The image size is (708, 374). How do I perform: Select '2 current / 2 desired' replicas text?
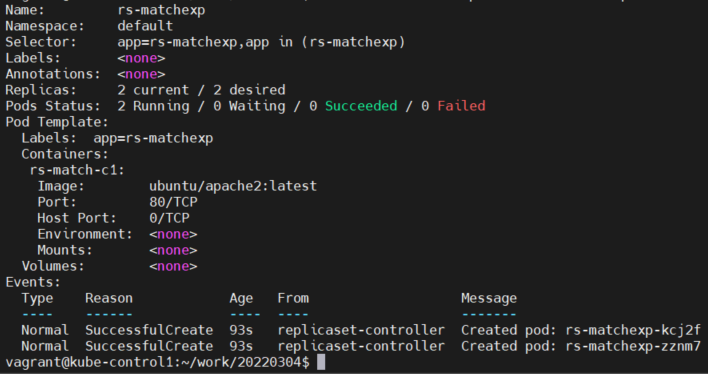pyautogui.click(x=201, y=90)
